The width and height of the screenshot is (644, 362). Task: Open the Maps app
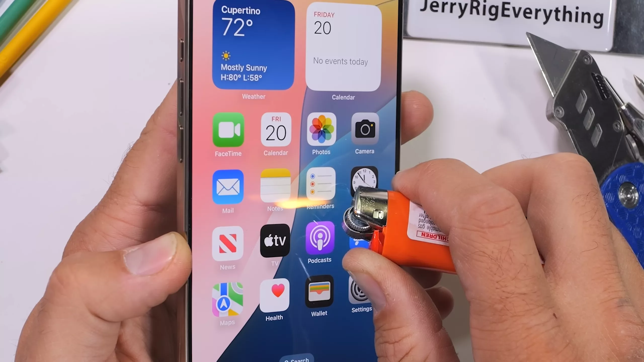point(228,301)
